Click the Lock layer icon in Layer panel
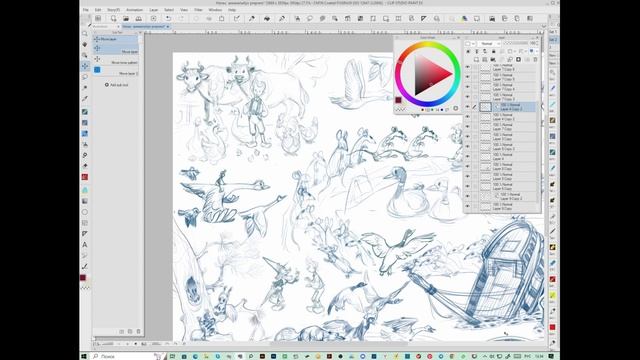The height and width of the screenshot is (360, 640). pyautogui.click(x=493, y=51)
